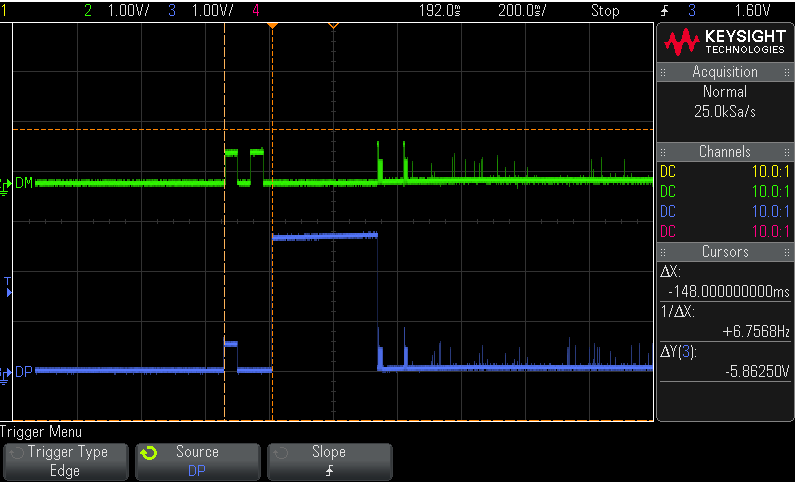Click the green rotary knob icon on Source softkey
The width and height of the screenshot is (795, 482).
pos(149,453)
